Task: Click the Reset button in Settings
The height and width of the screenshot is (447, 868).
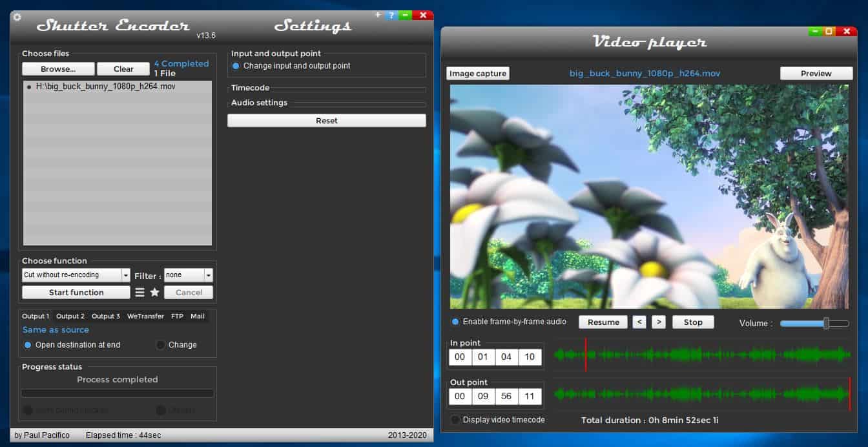Action: [x=326, y=120]
